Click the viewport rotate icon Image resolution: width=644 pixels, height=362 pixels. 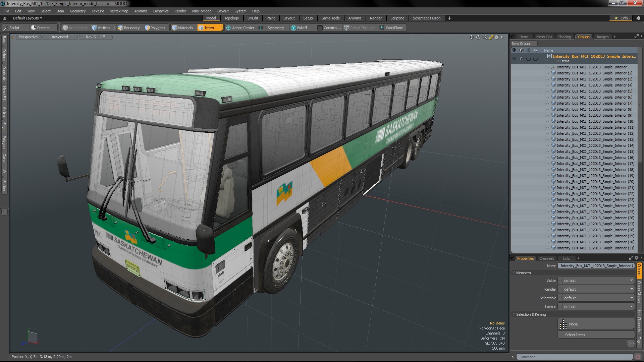coord(478,37)
